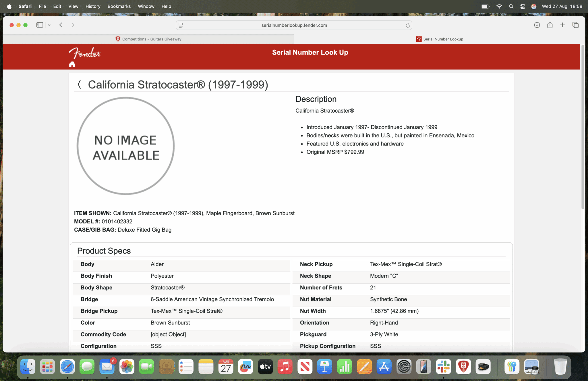
Task: Open the Safari app menu
Action: click(x=25, y=6)
